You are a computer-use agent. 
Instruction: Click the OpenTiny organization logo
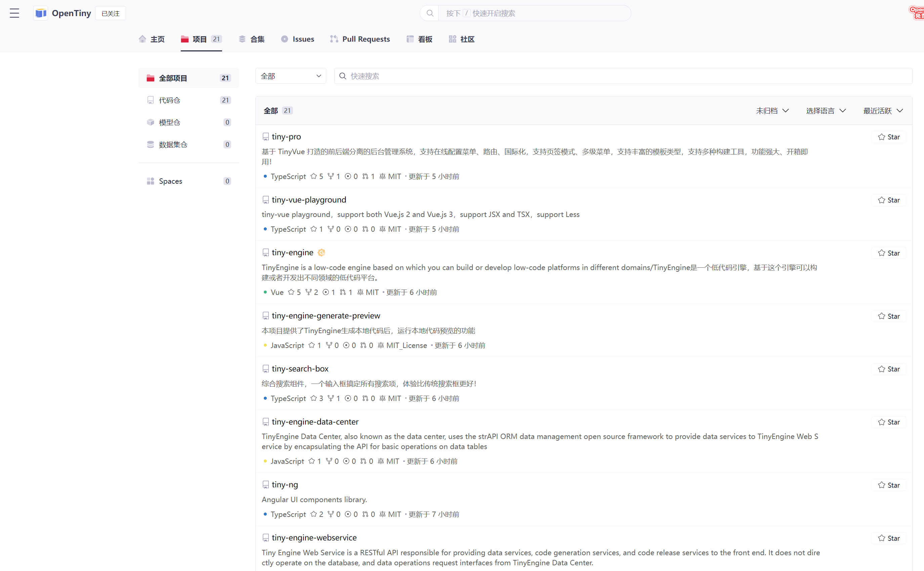pos(41,13)
